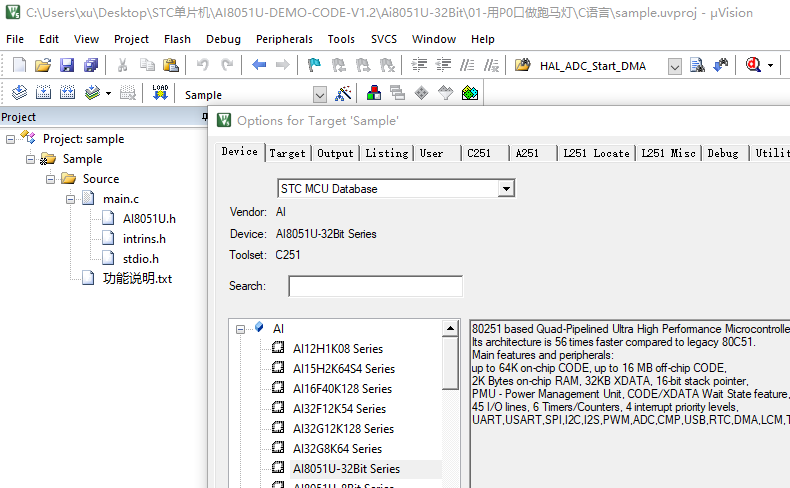The image size is (790, 488).
Task: Click the New file icon in toolbar
Action: click(19, 65)
